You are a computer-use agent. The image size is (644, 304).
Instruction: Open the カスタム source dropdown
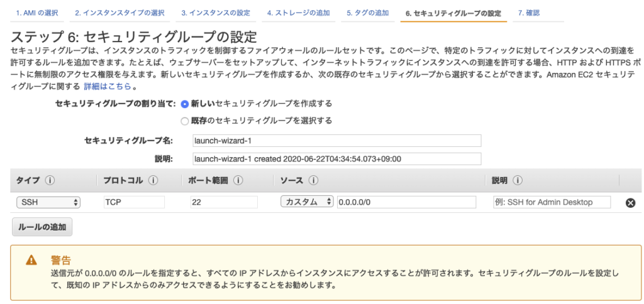308,202
